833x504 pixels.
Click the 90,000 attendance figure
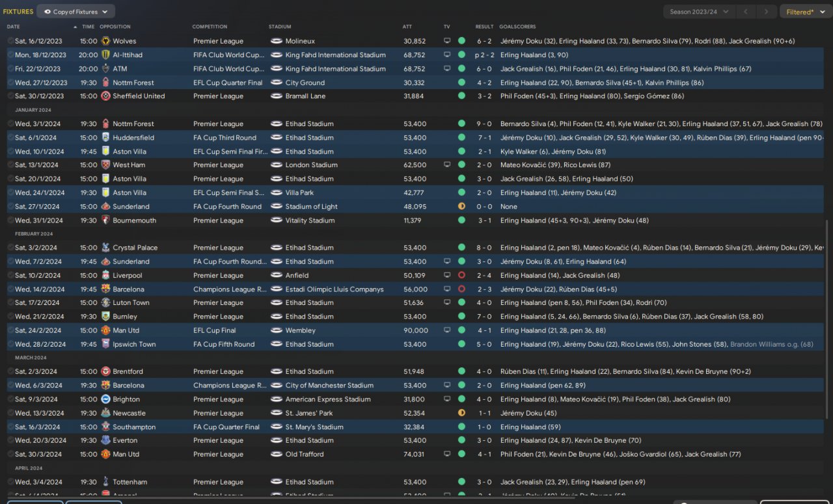[x=416, y=330]
